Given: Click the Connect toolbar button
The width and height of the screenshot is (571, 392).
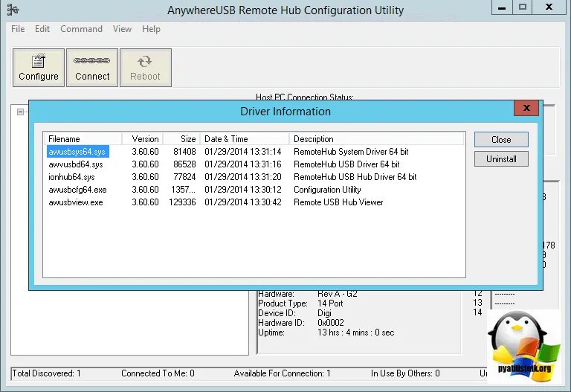Looking at the screenshot, I should (x=92, y=68).
